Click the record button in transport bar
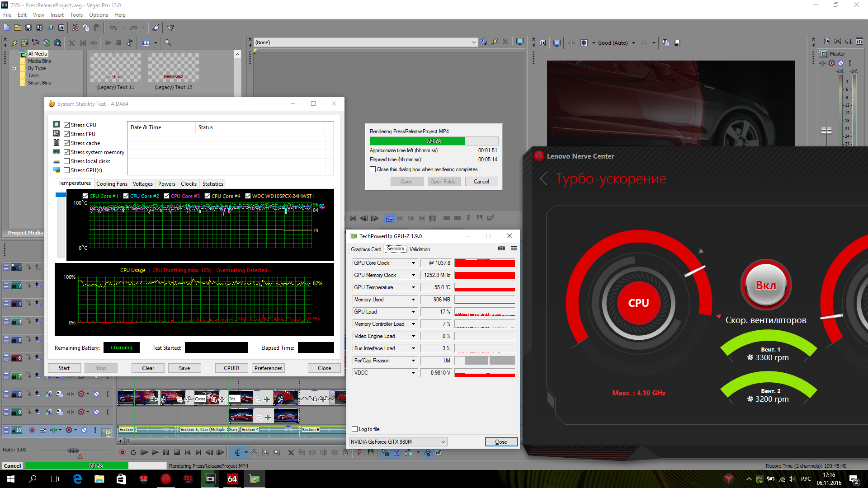This screenshot has width=868, height=488. pos(122,452)
